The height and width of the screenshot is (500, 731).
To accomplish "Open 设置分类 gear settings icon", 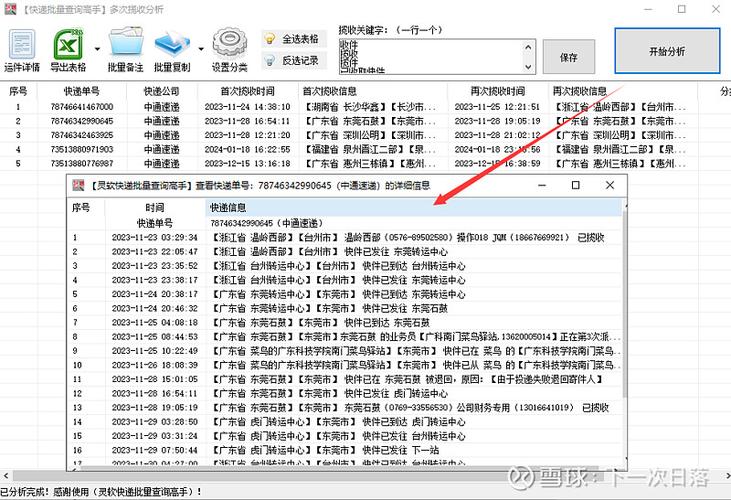I will click(229, 50).
